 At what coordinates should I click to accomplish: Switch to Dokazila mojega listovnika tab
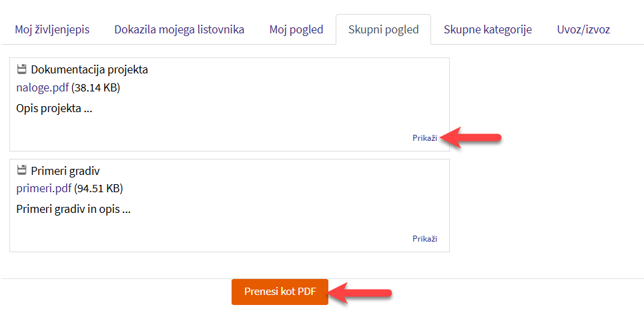point(179,29)
